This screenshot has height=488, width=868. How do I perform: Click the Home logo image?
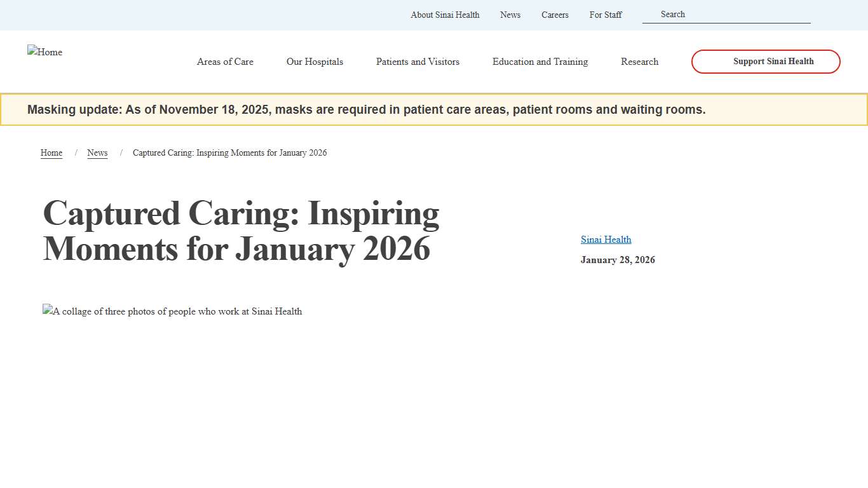(44, 52)
